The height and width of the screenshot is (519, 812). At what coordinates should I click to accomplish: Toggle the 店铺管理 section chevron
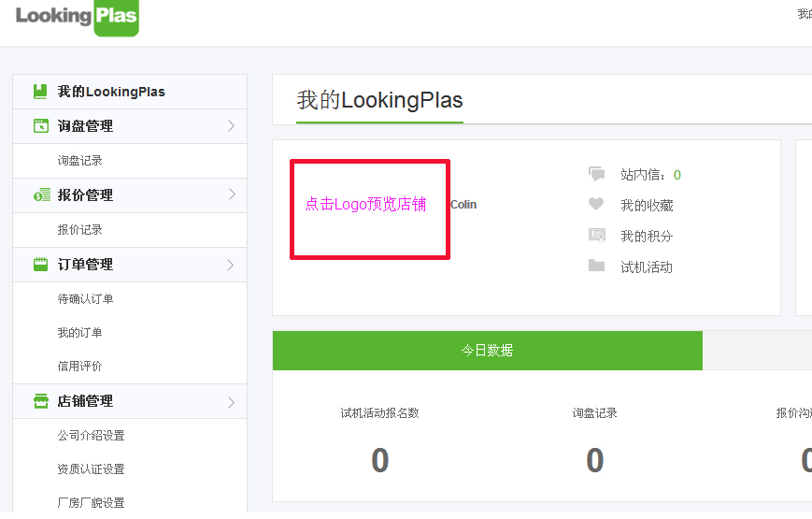click(231, 402)
